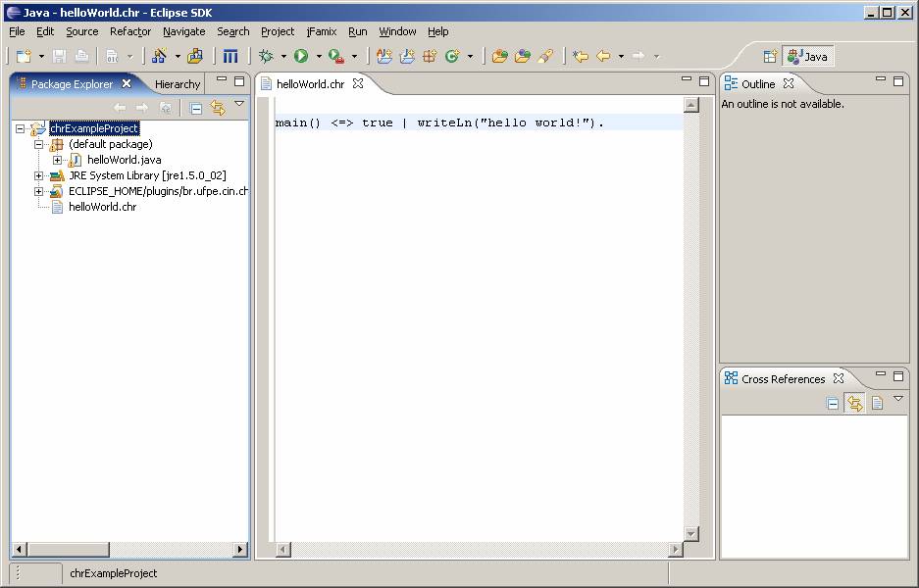Open the Refactor menu
Viewport: 919px width, 588px height.
(x=129, y=31)
